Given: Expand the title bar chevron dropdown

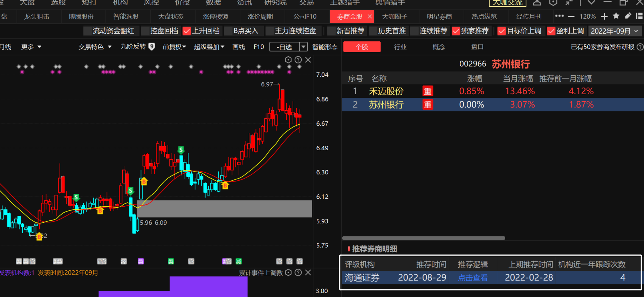Looking at the screenshot, I should pyautogui.click(x=591, y=2).
